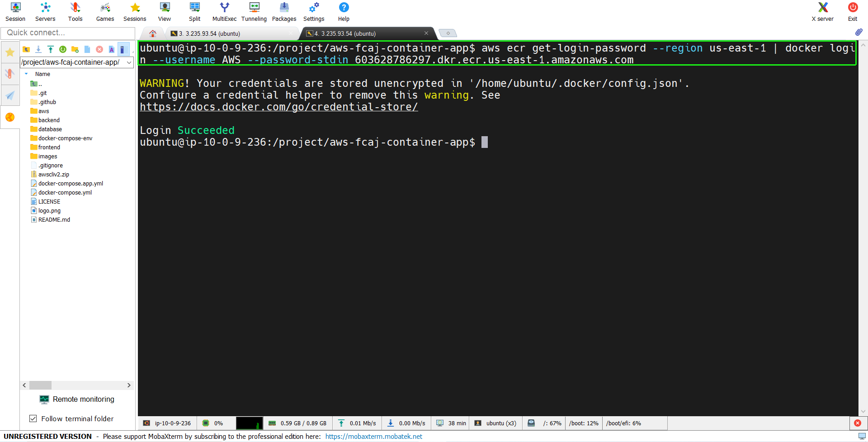This screenshot has height=442, width=868.
Task: Open the Help toolbar icon
Action: coord(344,12)
